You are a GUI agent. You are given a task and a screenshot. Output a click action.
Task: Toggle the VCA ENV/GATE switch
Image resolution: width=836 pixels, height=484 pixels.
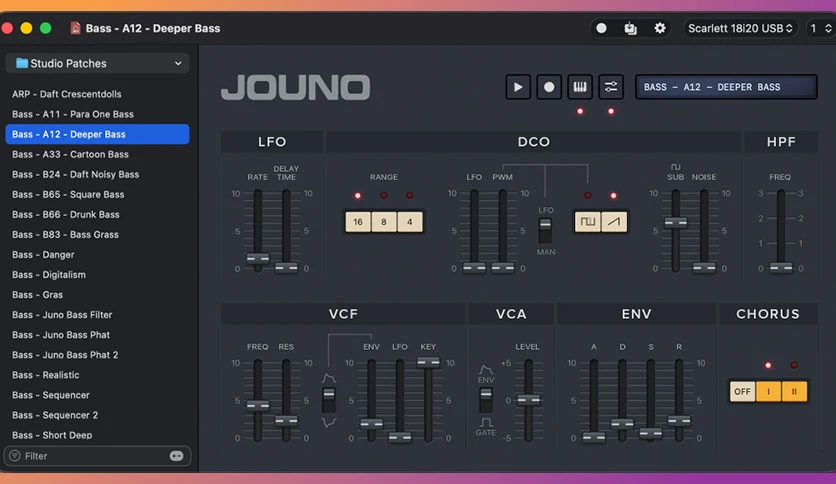(486, 400)
